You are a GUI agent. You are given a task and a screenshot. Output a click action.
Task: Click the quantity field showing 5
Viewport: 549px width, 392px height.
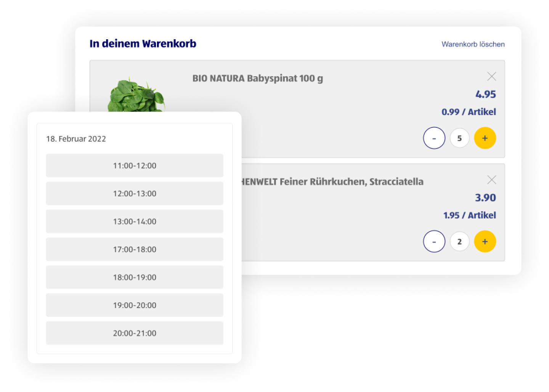tap(459, 138)
